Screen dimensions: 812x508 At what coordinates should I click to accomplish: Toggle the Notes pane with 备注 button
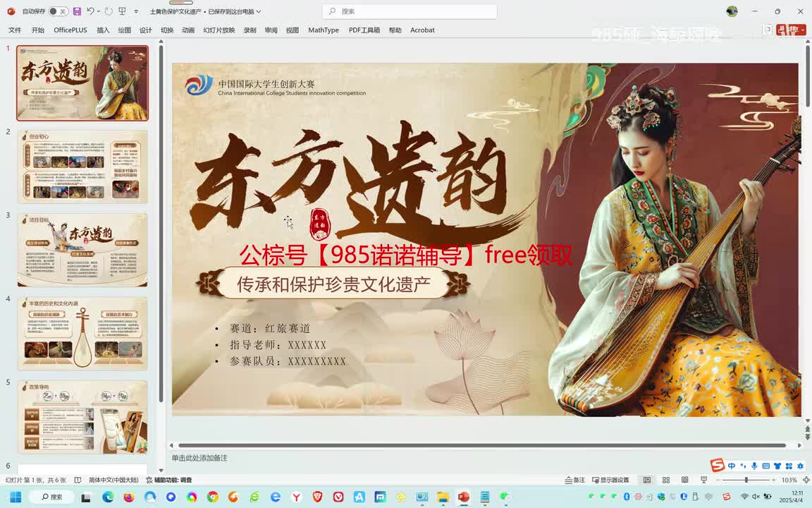575,480
